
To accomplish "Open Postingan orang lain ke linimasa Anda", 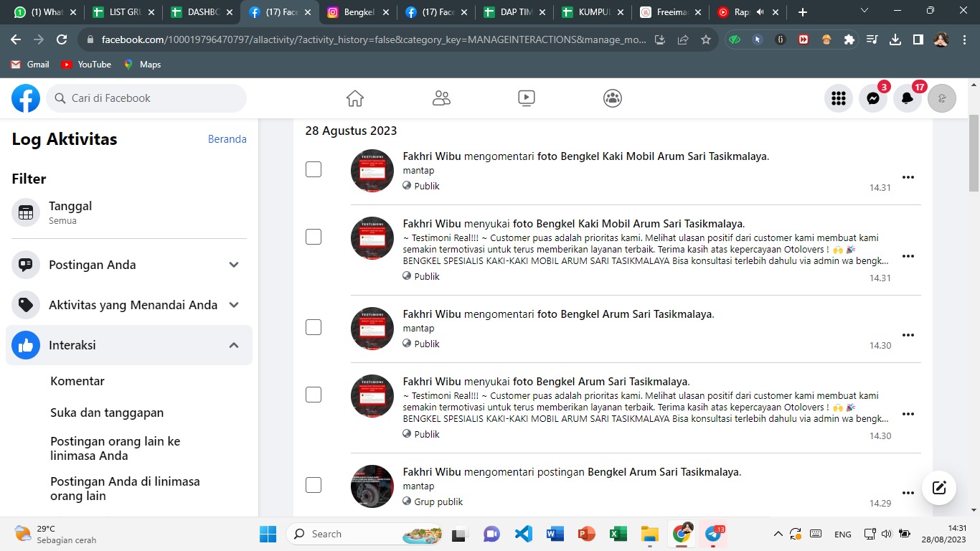I will (x=115, y=448).
